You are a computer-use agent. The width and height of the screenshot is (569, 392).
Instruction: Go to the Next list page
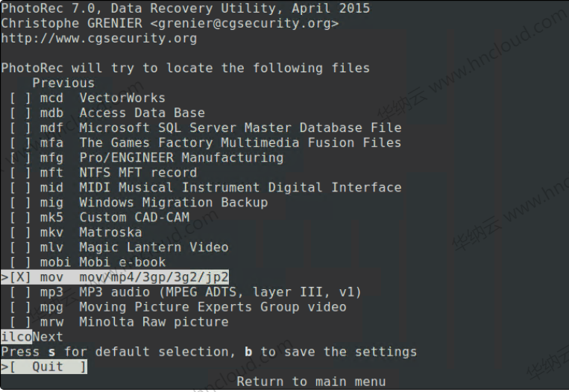[48, 337]
